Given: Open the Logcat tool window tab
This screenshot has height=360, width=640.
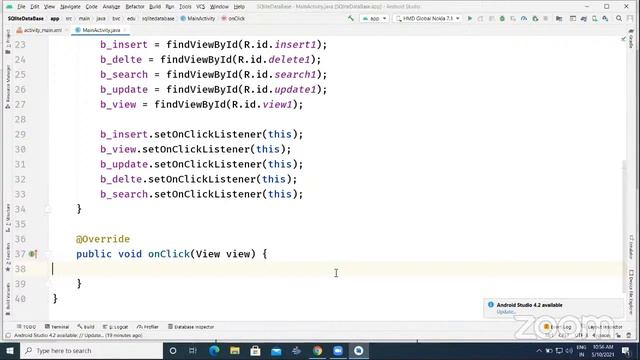Looking at the screenshot, I should click(x=115, y=327).
